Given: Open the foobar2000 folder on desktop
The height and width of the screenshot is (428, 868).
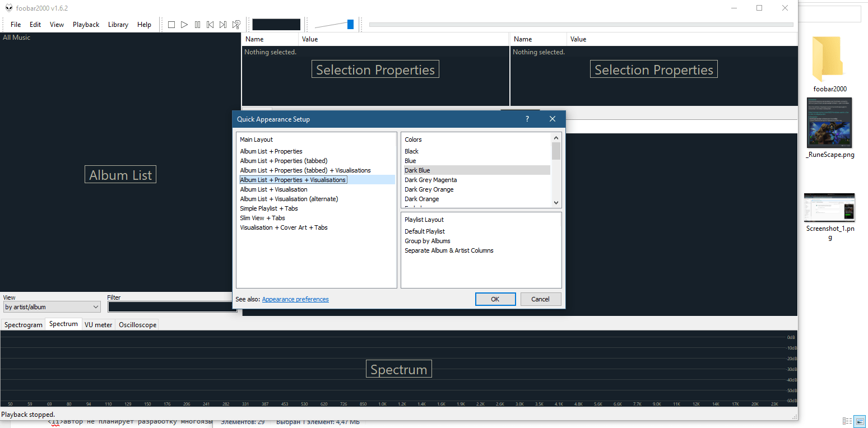Looking at the screenshot, I should [x=830, y=64].
